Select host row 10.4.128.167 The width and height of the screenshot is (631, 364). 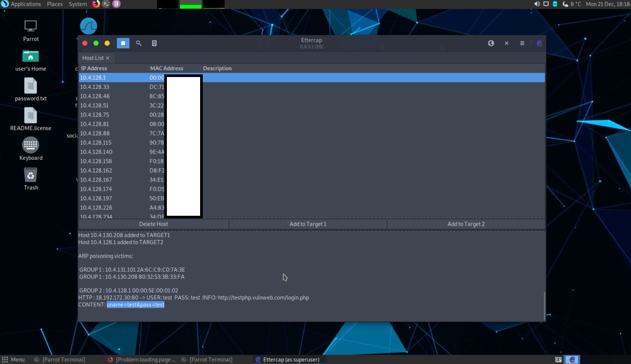(312, 179)
